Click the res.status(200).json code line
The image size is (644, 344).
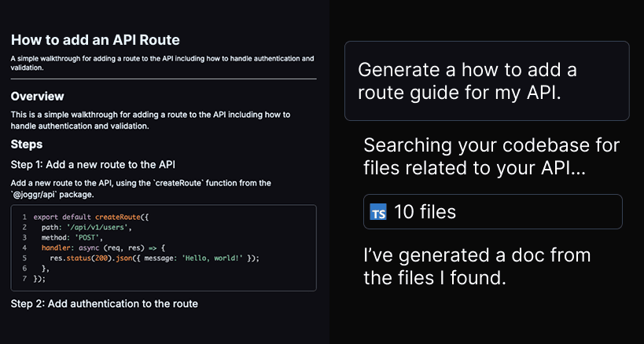pos(155,258)
